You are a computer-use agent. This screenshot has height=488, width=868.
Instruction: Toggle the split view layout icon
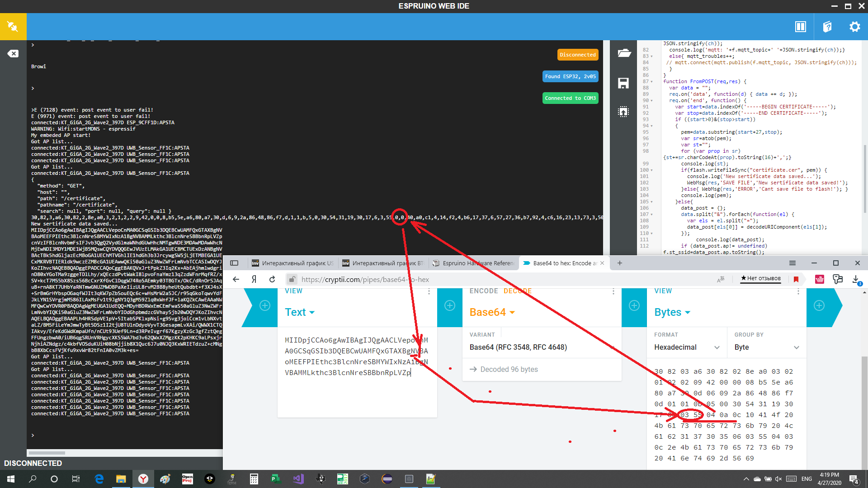[800, 27]
